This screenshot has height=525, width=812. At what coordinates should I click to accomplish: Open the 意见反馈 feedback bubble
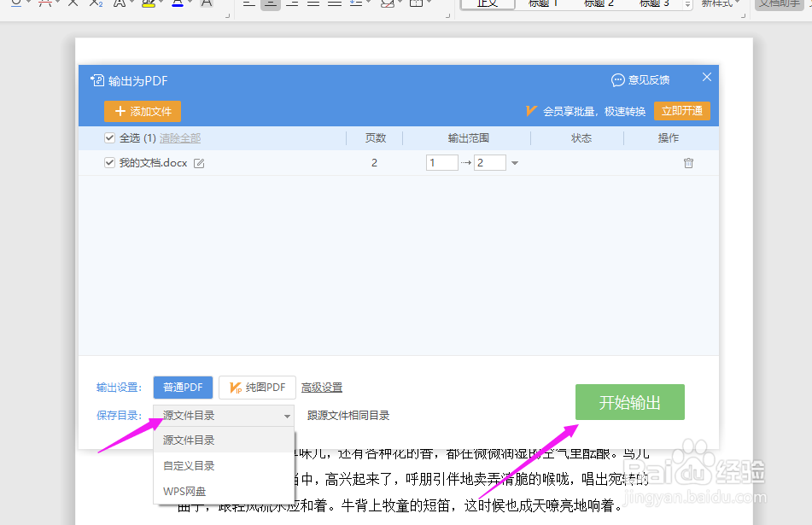639,79
